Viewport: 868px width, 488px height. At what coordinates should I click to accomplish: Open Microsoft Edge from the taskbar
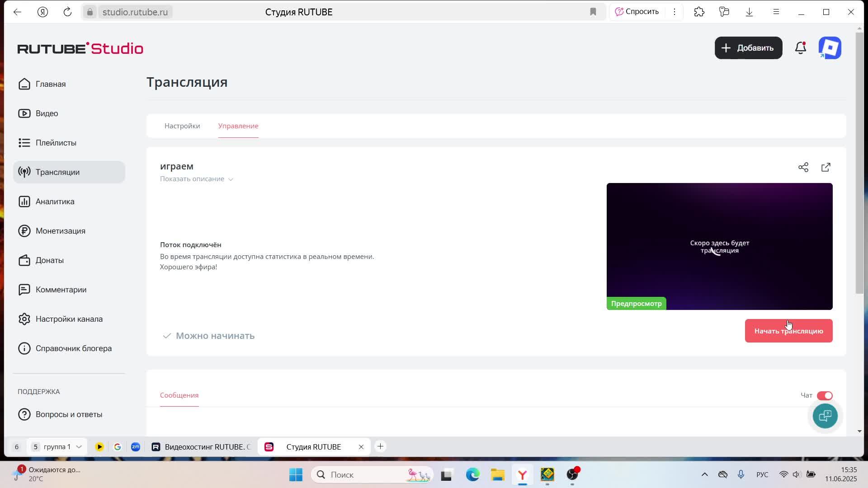click(472, 474)
